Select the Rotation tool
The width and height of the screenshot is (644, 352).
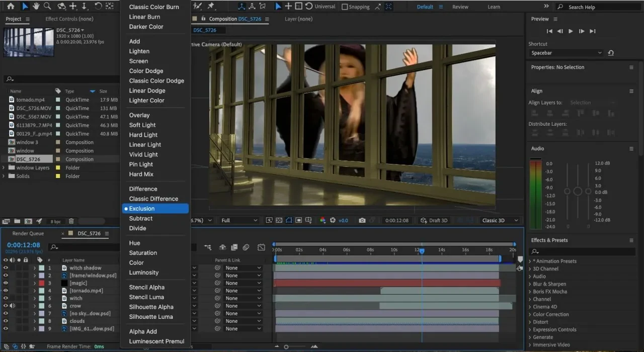[98, 6]
